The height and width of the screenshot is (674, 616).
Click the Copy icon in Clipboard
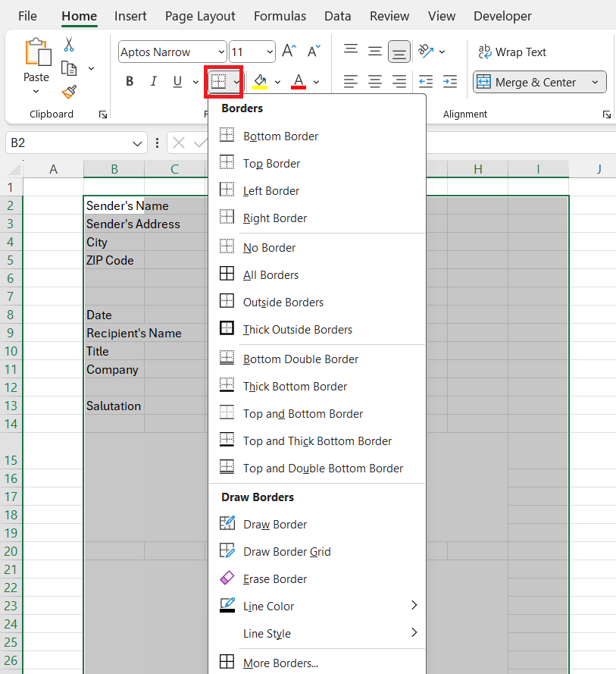click(x=69, y=68)
